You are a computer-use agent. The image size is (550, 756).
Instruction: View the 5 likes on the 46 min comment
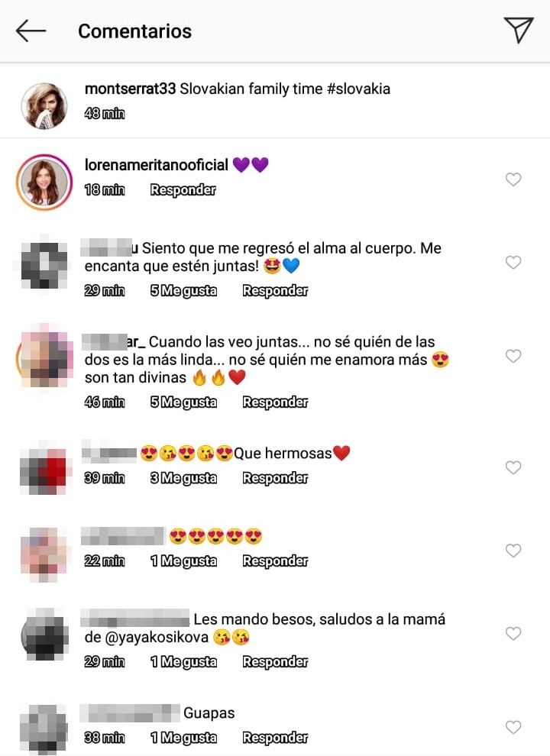(x=183, y=402)
